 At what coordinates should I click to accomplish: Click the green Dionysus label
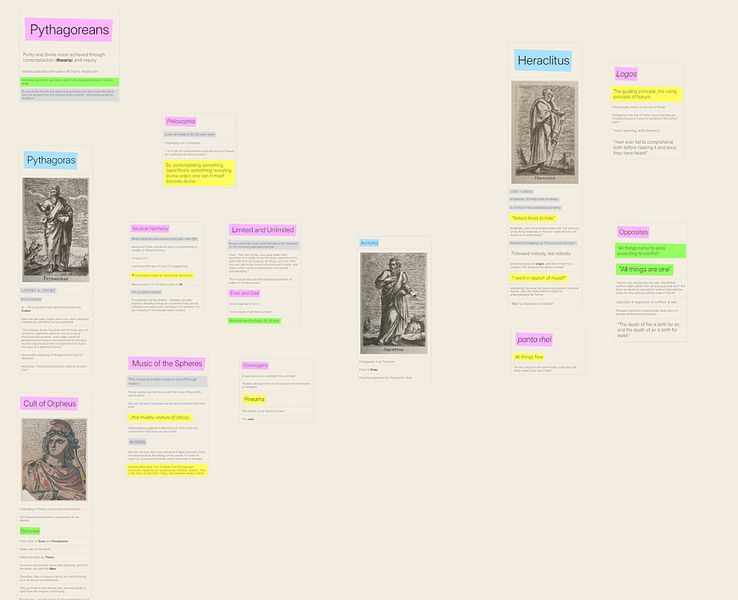(30, 531)
